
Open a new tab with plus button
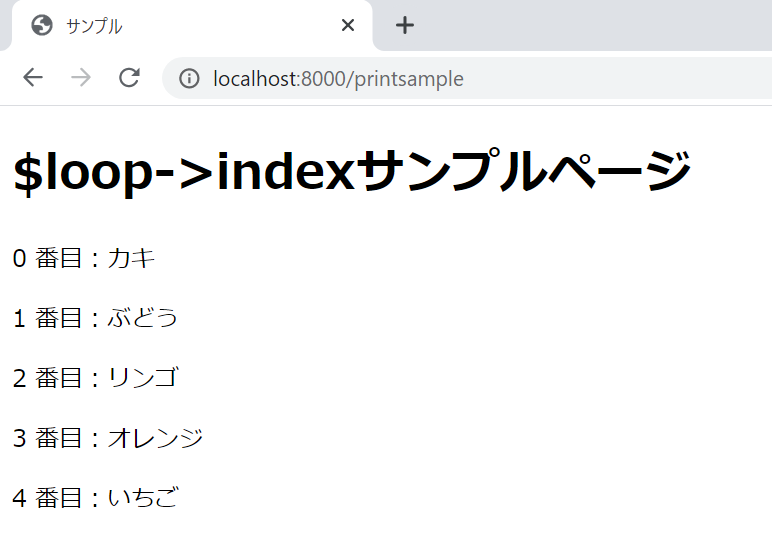point(404,26)
